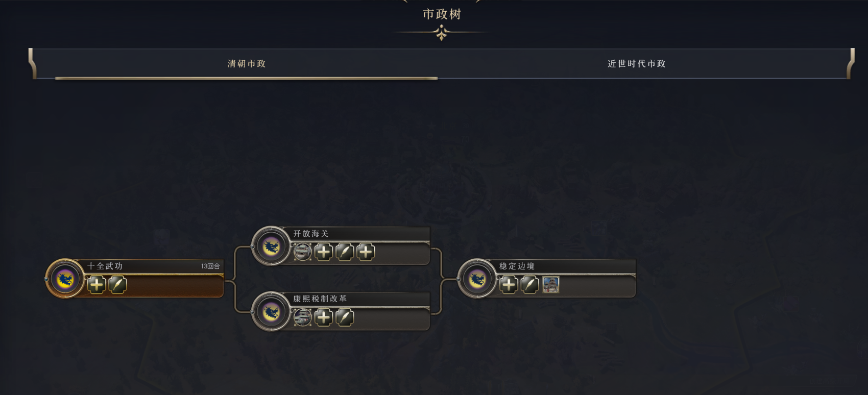
Task: Click the 13回合 turn counter on 十全武功
Action: pyautogui.click(x=210, y=266)
